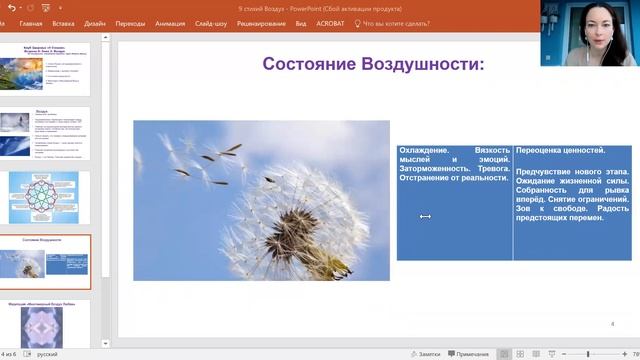This screenshot has width=640, height=360.
Task: Click the slide title Состояние Воздушности
Action: (373, 64)
